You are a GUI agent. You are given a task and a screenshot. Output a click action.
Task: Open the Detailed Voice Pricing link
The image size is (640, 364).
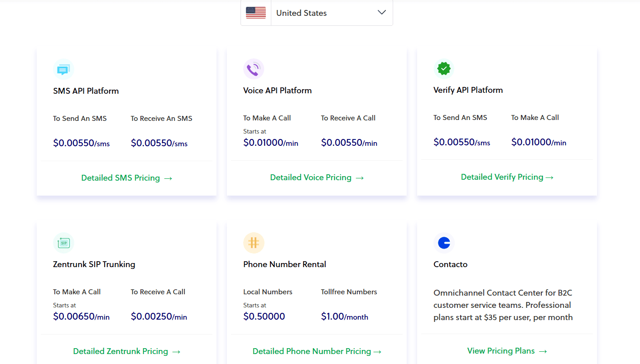coord(317,177)
